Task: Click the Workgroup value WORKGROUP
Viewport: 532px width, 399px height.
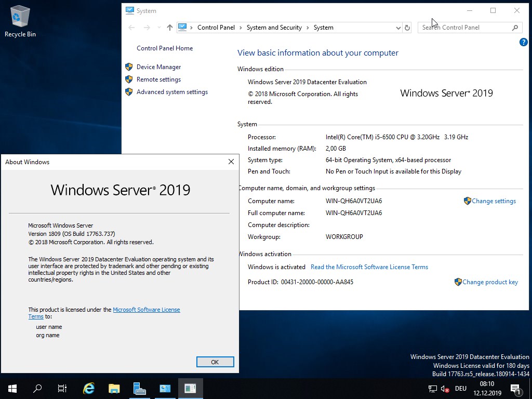Action: (344, 237)
